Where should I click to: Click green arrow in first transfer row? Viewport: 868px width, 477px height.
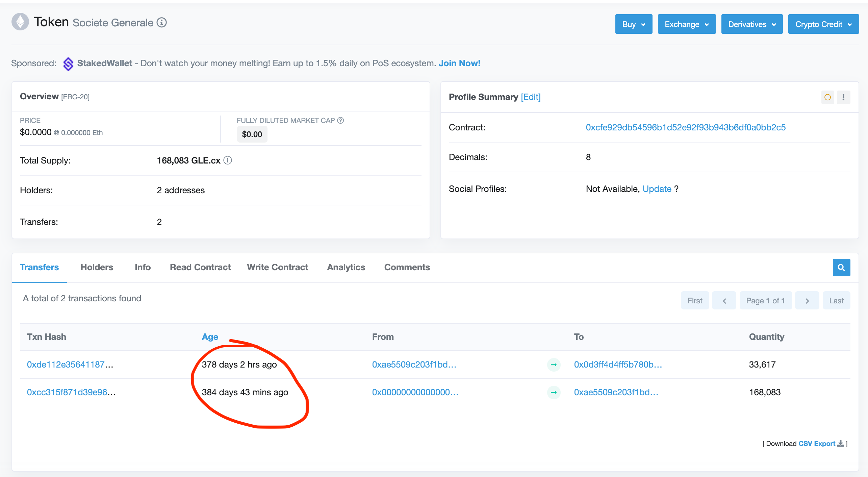point(554,365)
